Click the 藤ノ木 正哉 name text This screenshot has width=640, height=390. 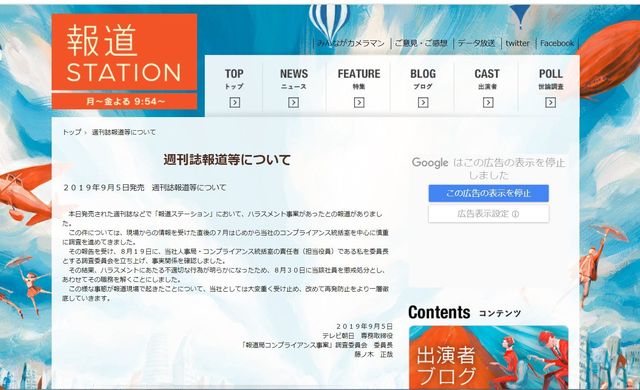point(373,355)
